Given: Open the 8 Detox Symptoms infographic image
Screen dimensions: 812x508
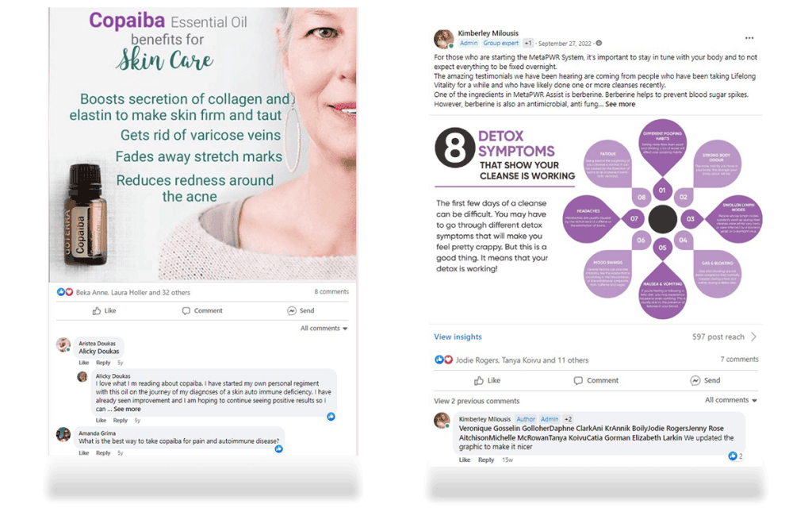Looking at the screenshot, I should pyautogui.click(x=596, y=219).
